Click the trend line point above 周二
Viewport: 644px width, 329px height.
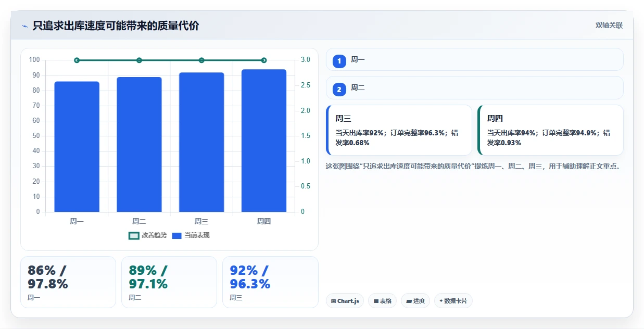(139, 60)
